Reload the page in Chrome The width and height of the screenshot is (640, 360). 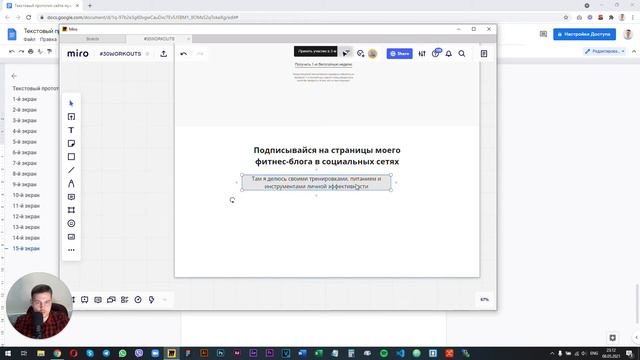click(29, 18)
